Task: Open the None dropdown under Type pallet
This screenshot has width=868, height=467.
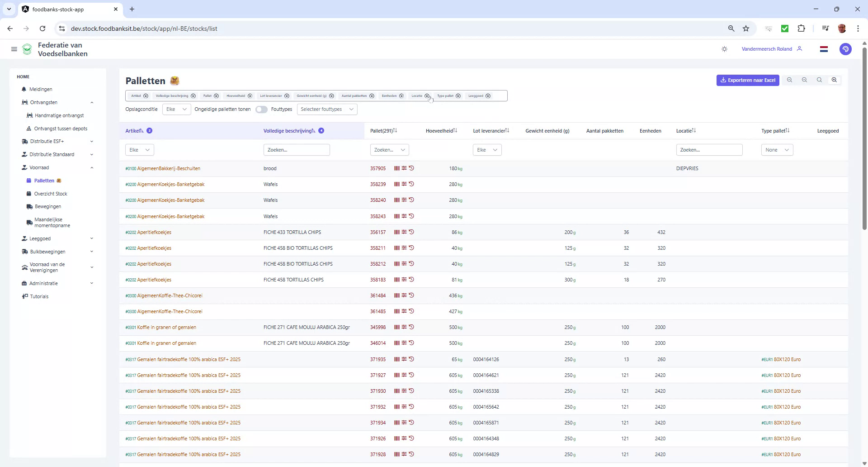Action: point(776,150)
